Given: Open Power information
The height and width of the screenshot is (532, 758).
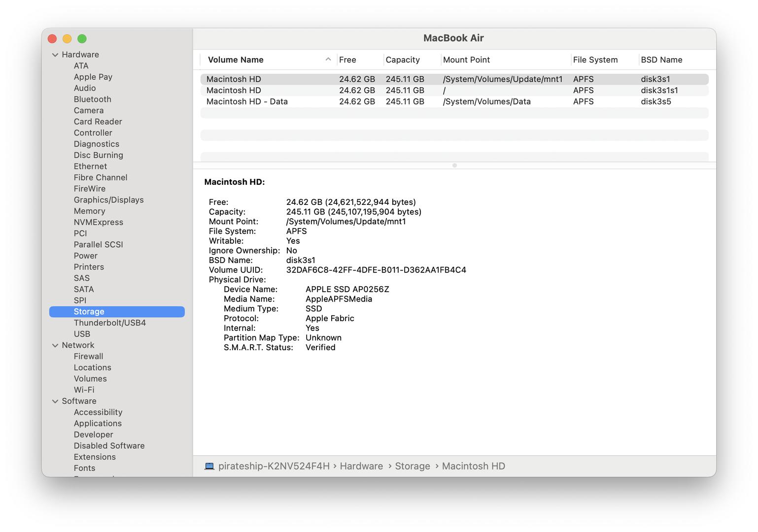Looking at the screenshot, I should [86, 256].
